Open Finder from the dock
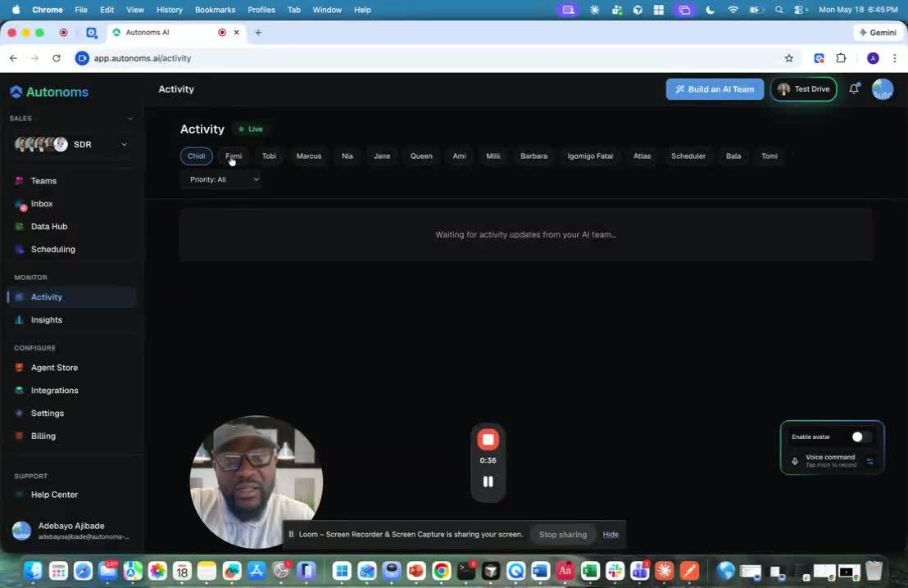Viewport: 908px width, 588px height. pyautogui.click(x=33, y=572)
